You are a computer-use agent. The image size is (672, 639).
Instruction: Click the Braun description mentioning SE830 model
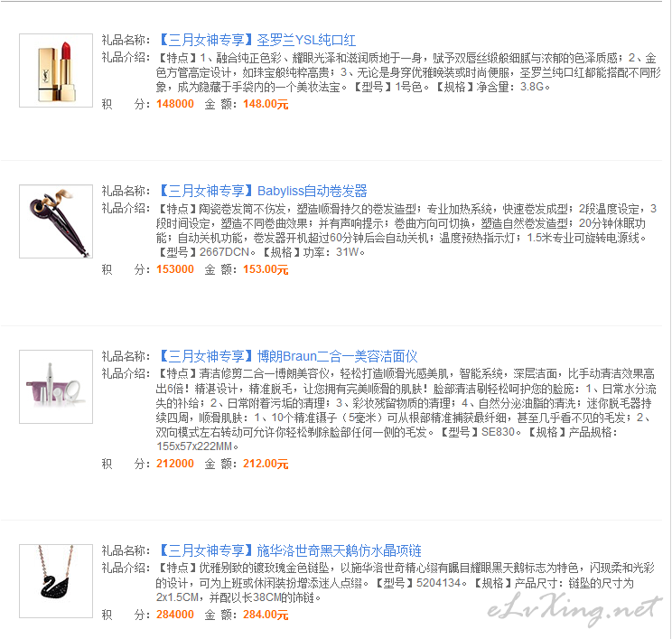pos(406,410)
